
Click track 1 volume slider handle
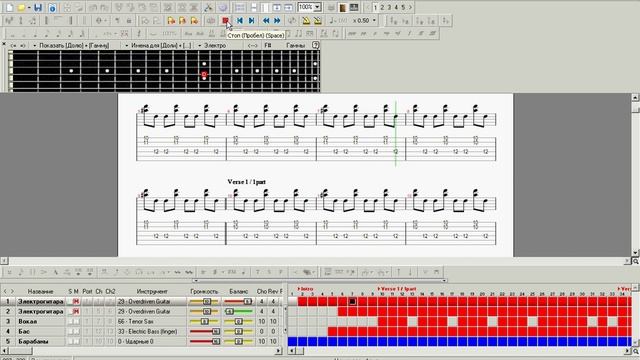click(207, 302)
